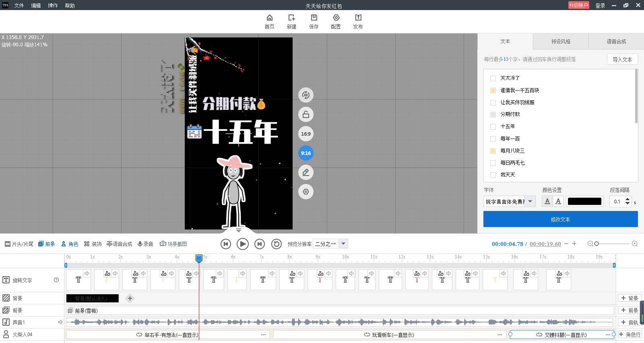Click the plus next to total duration
The image size is (644, 343).
point(574,244)
